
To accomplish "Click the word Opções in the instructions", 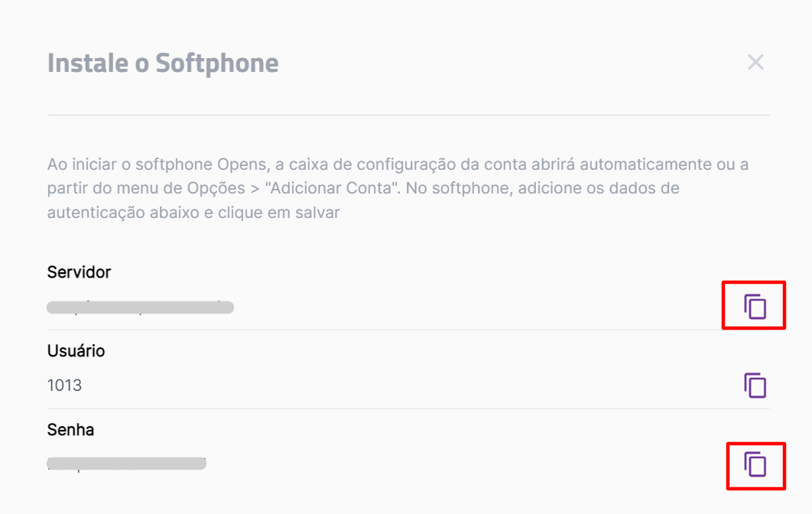I will [x=216, y=189].
